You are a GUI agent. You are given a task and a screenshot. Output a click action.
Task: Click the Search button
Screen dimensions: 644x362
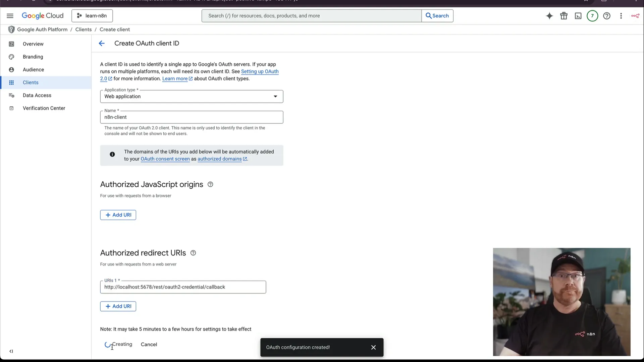[437, 16]
